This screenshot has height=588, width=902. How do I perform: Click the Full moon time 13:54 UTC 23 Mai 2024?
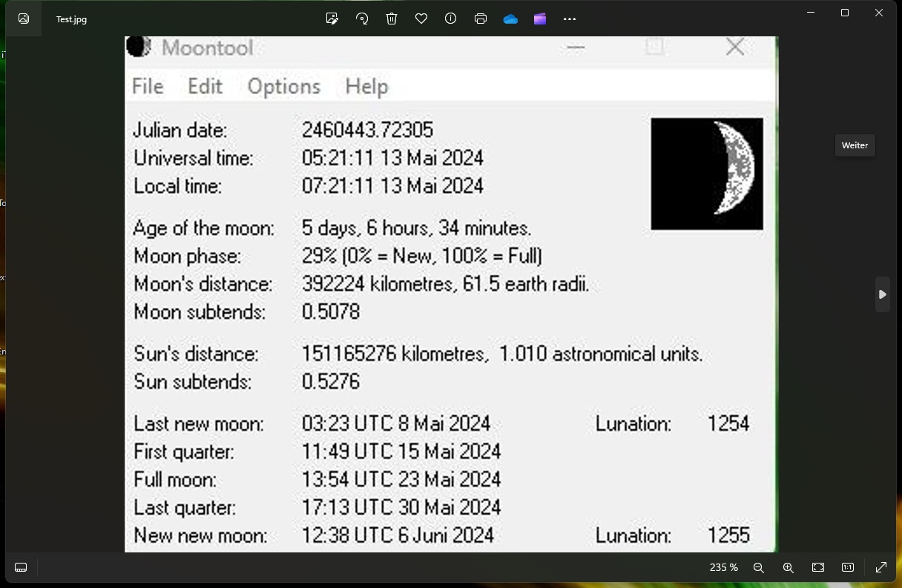[401, 479]
